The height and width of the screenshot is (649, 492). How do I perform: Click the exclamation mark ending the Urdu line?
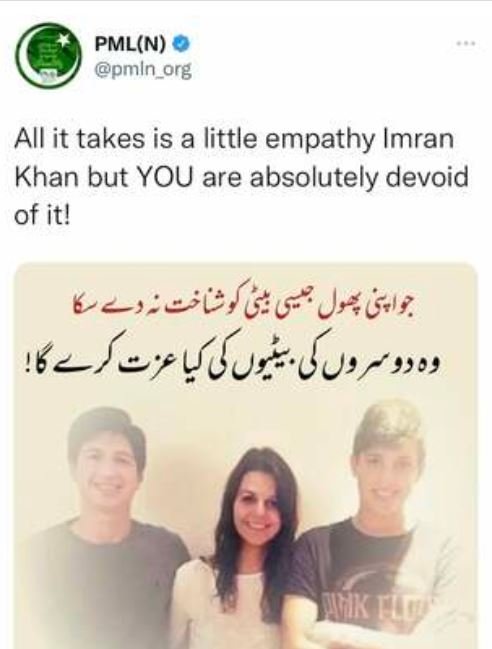[x=28, y=363]
